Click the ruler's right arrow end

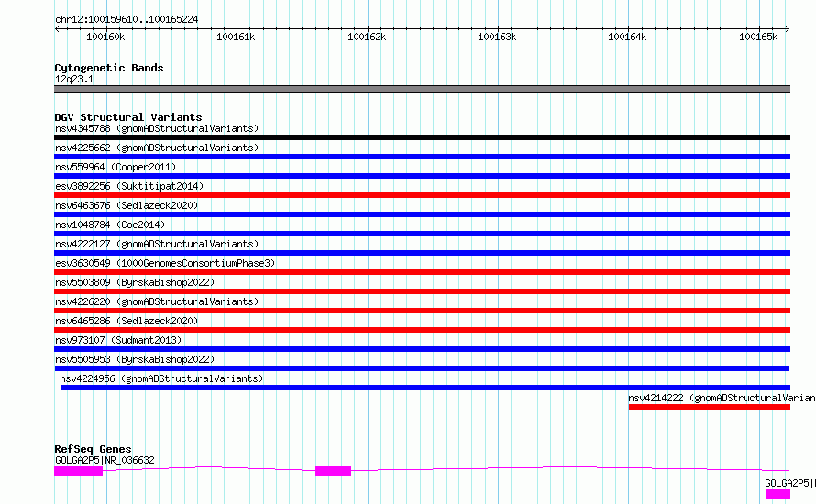point(788,28)
